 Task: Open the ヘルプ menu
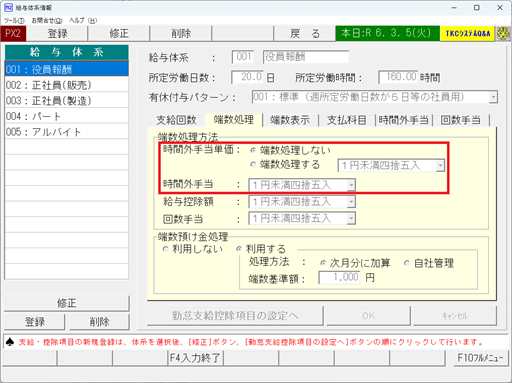(83, 21)
